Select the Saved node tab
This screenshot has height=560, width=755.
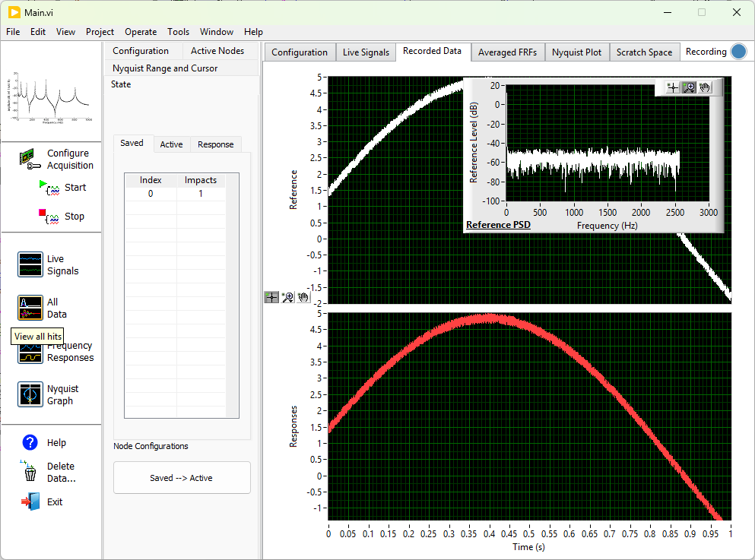tap(132, 144)
